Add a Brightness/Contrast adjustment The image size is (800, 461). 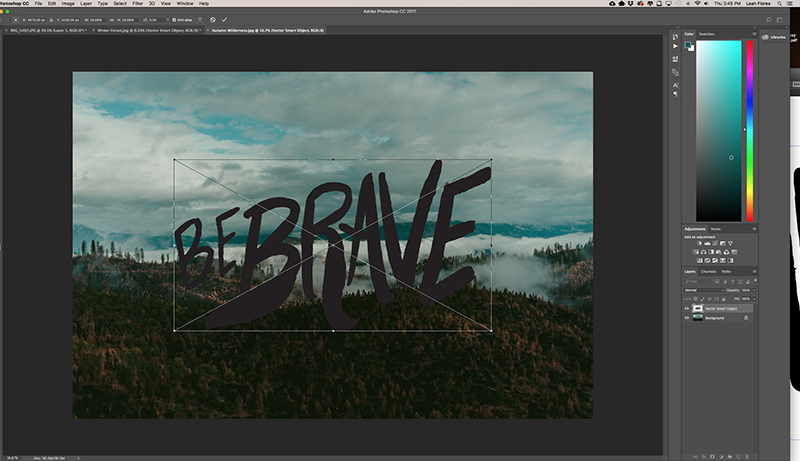point(699,243)
